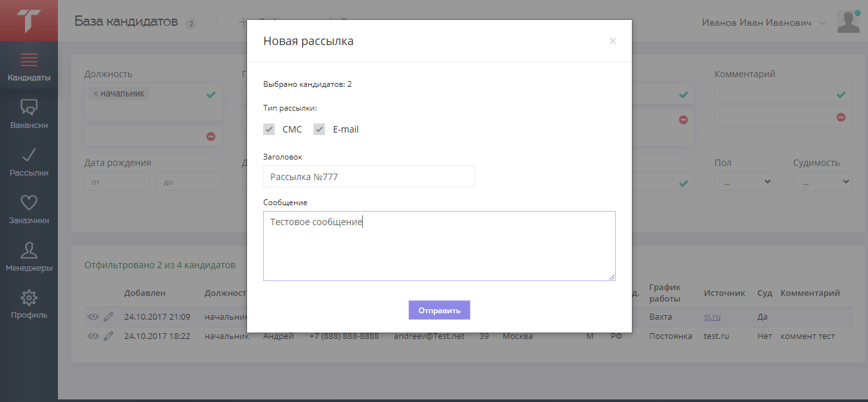
Task: Open Иванов Иван Иванович user menu
Action: click(x=764, y=23)
